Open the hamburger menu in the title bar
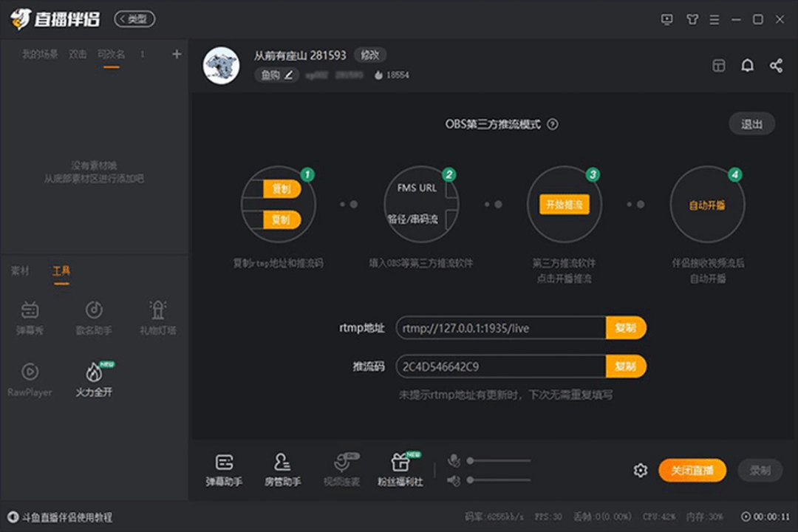This screenshot has width=798, height=532. [x=714, y=20]
